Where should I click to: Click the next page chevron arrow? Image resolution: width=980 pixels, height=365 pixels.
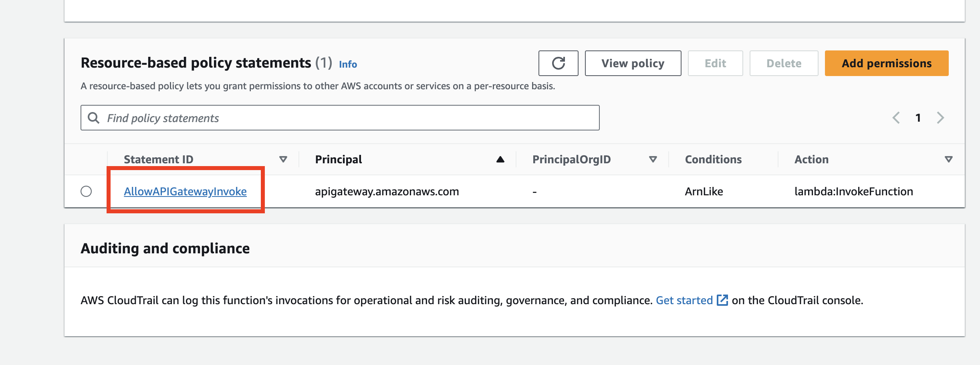tap(941, 118)
